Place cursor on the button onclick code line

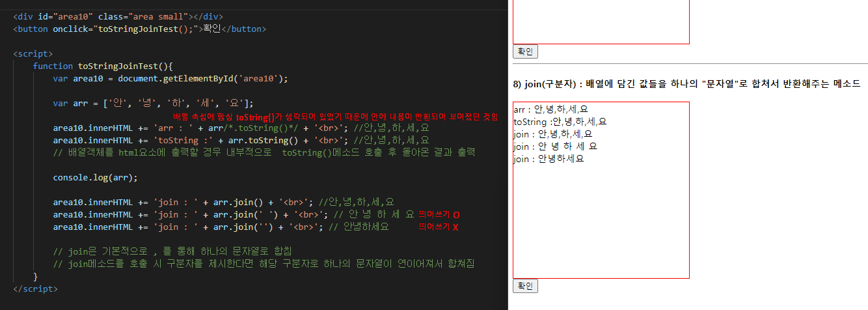click(139, 29)
